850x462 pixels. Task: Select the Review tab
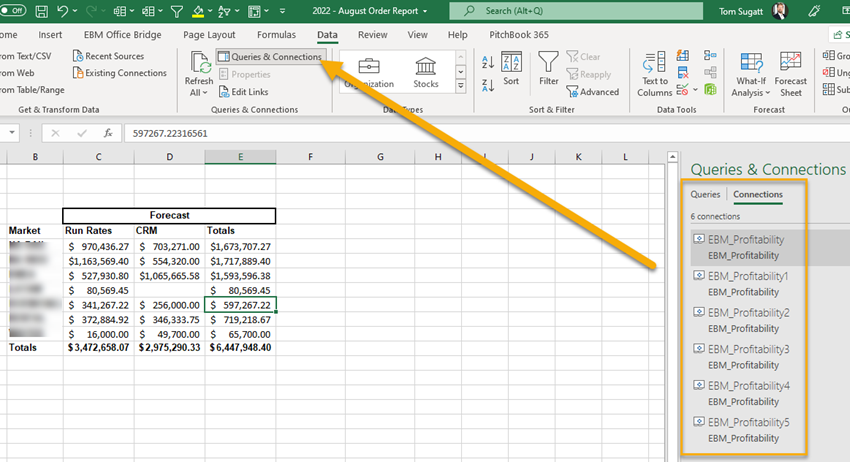click(x=372, y=35)
